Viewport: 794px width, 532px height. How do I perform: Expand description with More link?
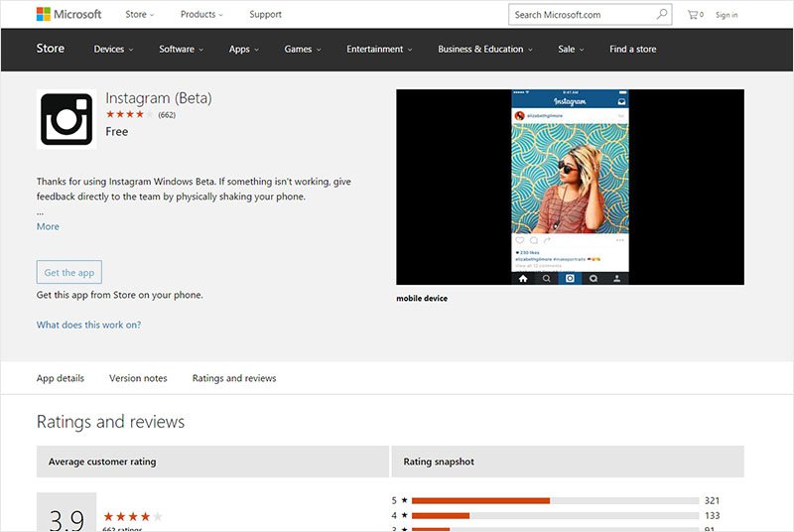48,226
